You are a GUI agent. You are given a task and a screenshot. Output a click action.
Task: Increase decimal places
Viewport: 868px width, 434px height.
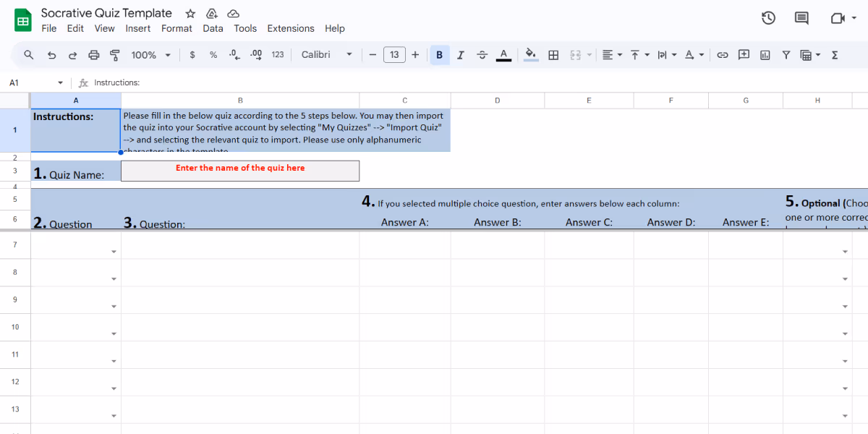click(x=255, y=54)
